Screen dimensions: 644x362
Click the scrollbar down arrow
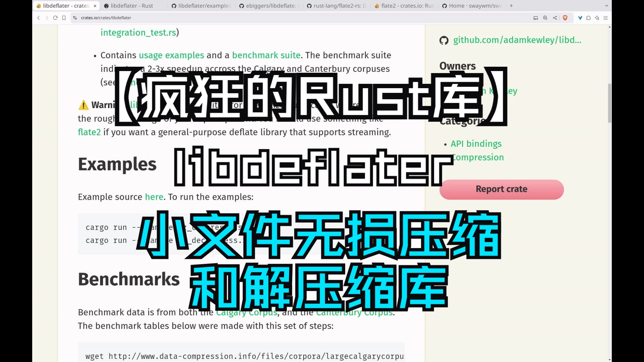[609, 359]
